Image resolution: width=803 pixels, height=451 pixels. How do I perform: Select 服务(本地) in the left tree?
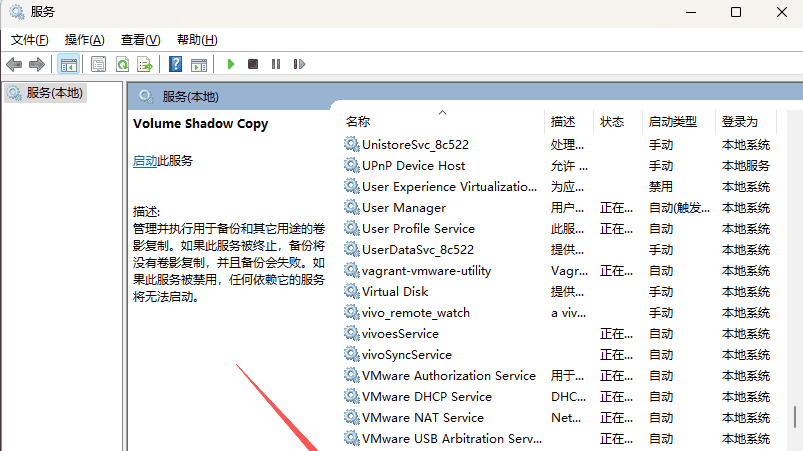[46, 93]
